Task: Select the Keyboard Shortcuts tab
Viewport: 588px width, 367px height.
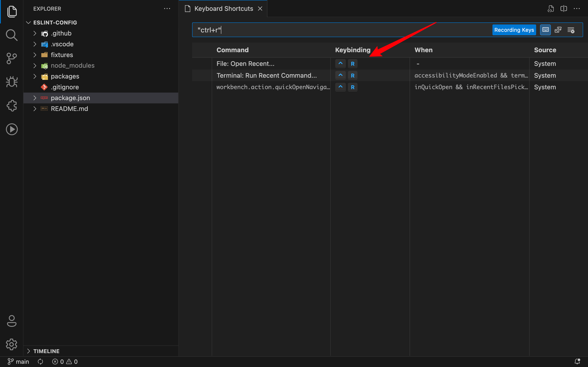Action: pyautogui.click(x=223, y=9)
